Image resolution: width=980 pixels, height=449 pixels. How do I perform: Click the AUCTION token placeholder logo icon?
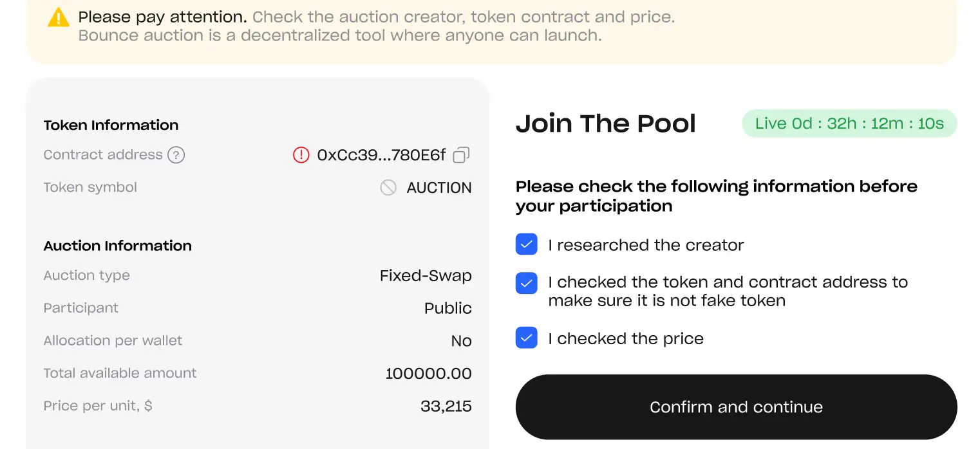click(388, 188)
